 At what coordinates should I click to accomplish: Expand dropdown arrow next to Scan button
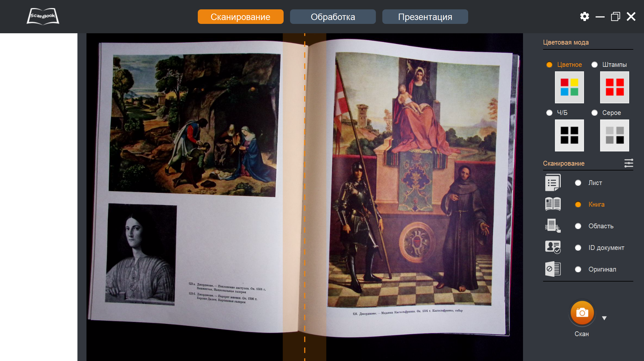pyautogui.click(x=604, y=318)
